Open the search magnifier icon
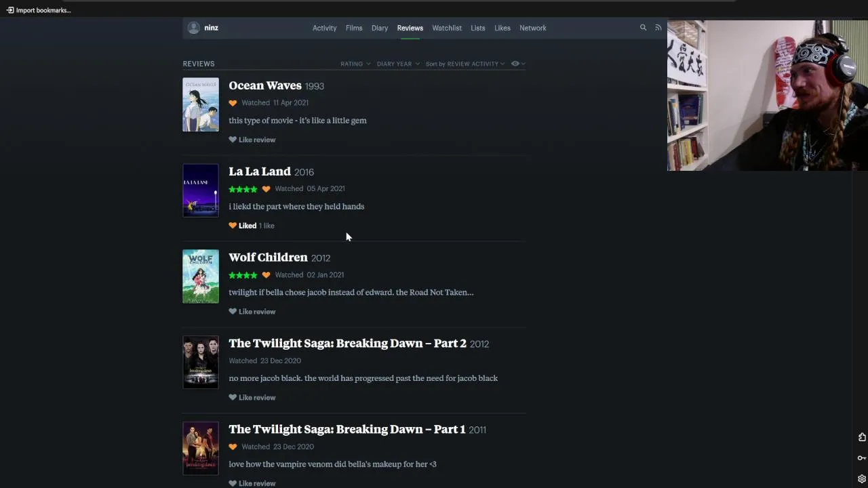Image resolution: width=868 pixels, height=488 pixels. point(643,28)
